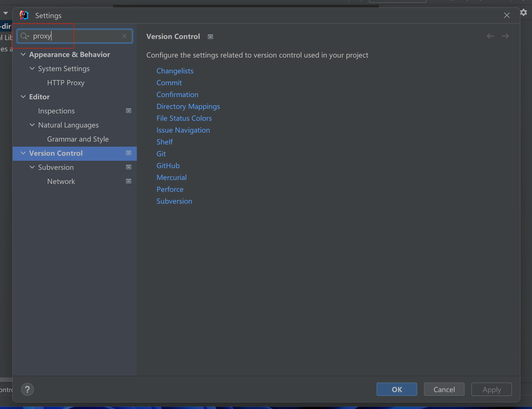Collapse Natural Languages node
The width and height of the screenshot is (532, 409).
[32, 125]
